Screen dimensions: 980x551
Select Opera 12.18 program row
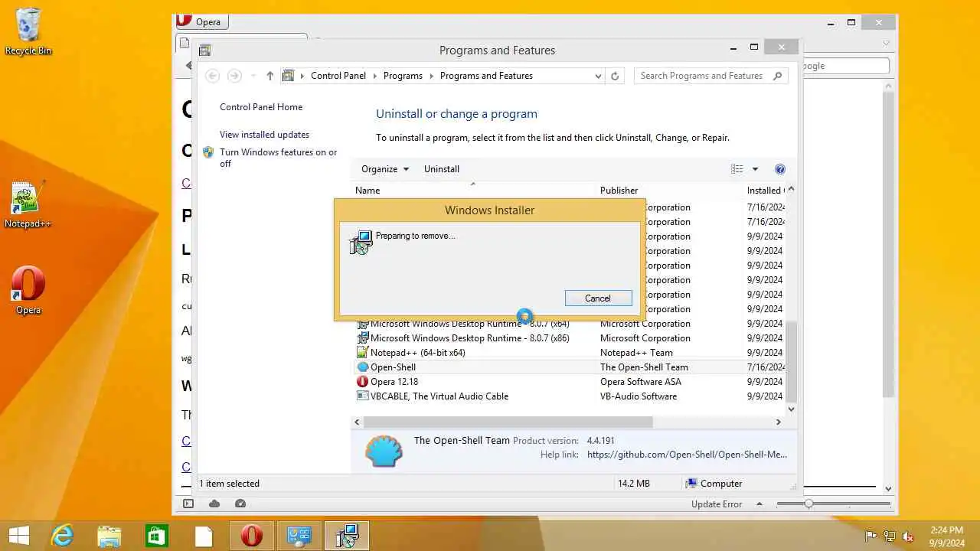coord(570,382)
